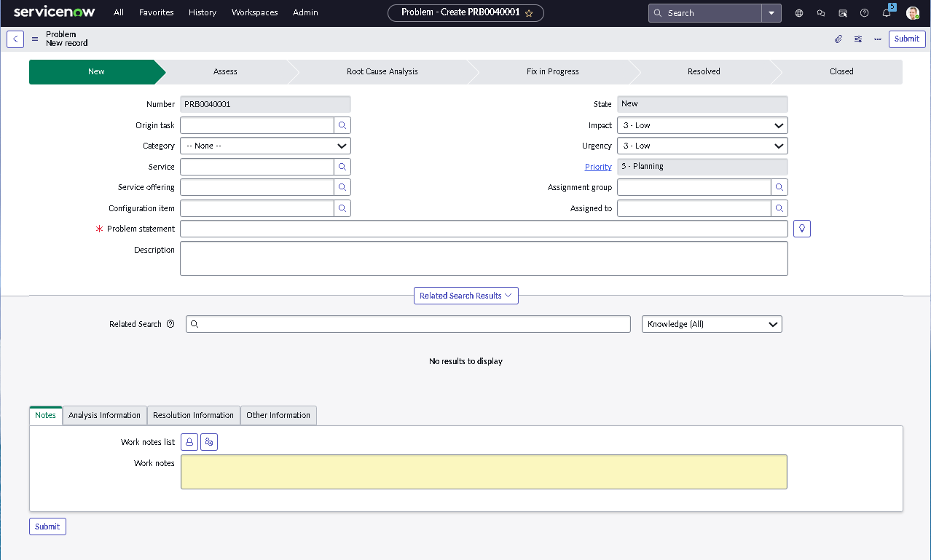
Task: Click inside the Work notes text area
Action: pos(483,471)
